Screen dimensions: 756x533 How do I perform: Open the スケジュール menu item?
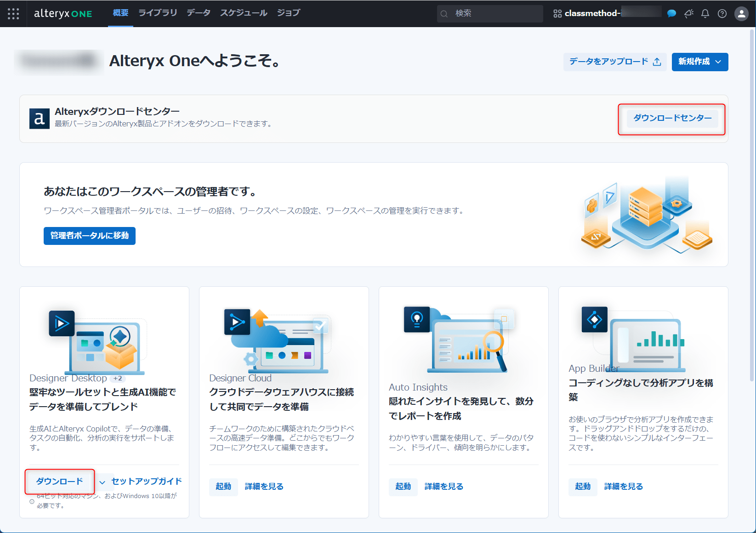(243, 13)
